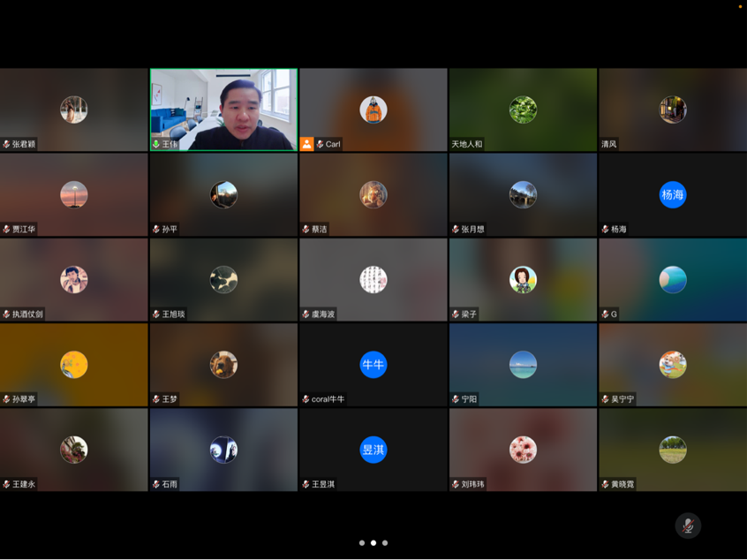
Task: Click the blue 昱淇 avatar circle
Action: (373, 450)
